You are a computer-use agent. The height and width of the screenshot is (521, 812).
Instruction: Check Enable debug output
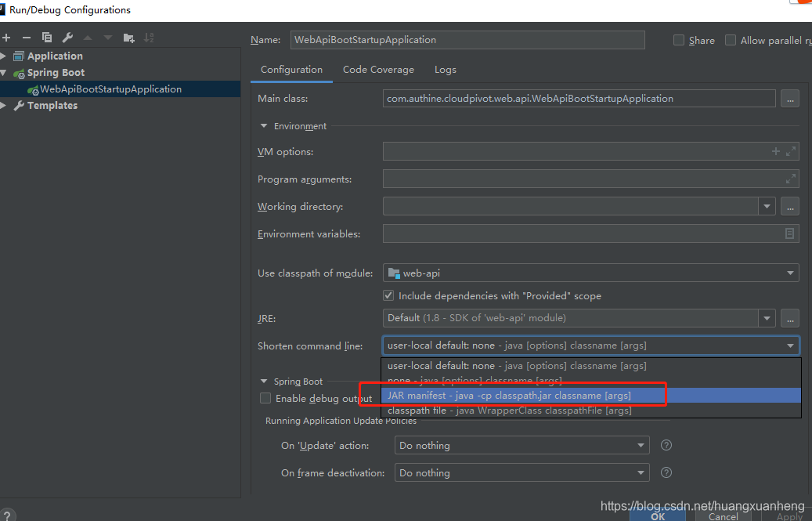click(x=265, y=398)
